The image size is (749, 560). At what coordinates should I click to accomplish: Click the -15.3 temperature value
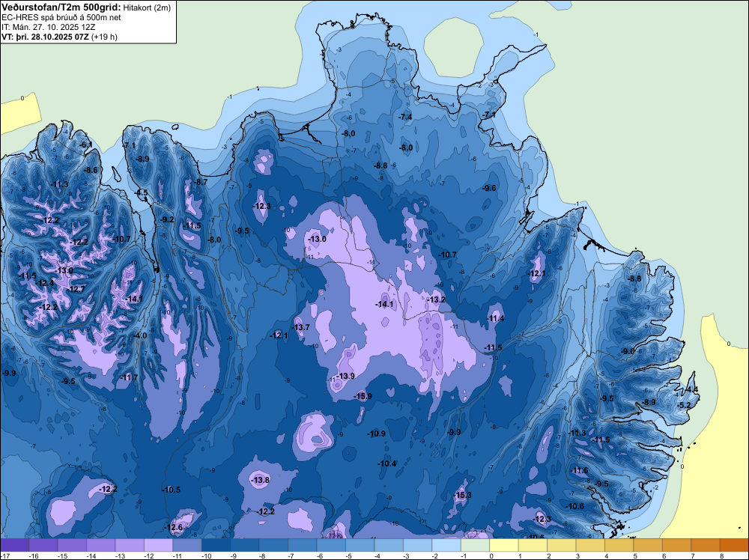pyautogui.click(x=462, y=495)
